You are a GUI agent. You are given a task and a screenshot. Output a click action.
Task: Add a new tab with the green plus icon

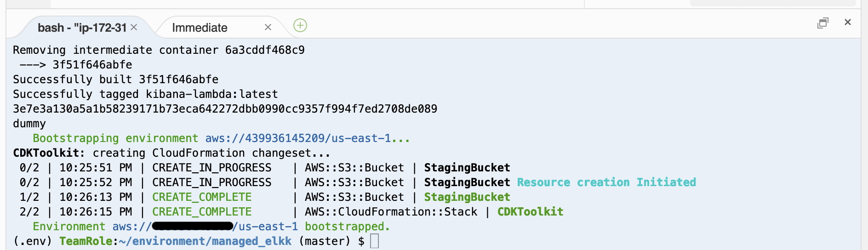(x=300, y=25)
